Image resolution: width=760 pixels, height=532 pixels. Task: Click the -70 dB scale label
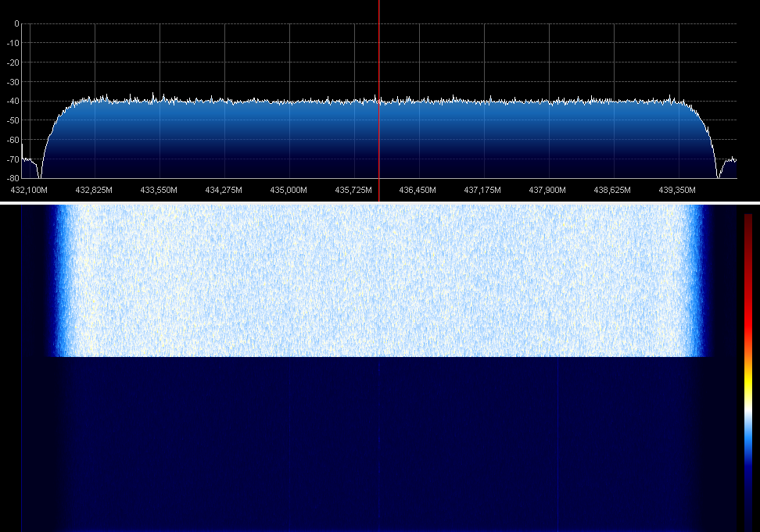tap(13, 159)
